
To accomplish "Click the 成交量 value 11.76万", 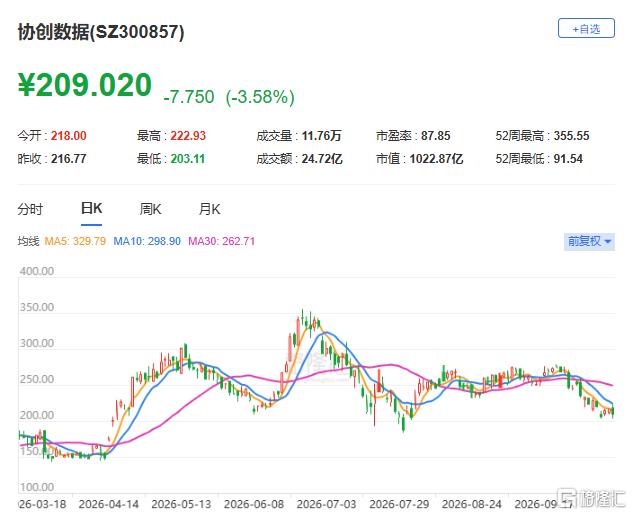I will click(x=322, y=135).
